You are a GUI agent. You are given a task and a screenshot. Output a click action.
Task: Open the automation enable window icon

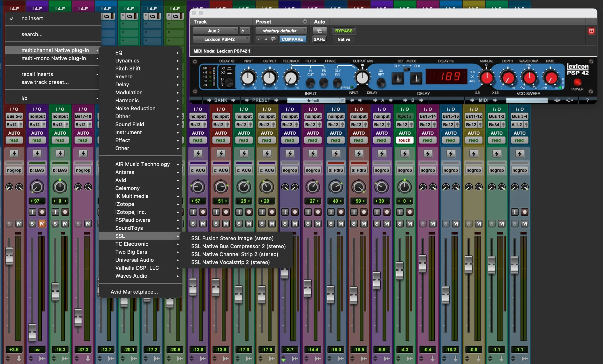coord(319,31)
